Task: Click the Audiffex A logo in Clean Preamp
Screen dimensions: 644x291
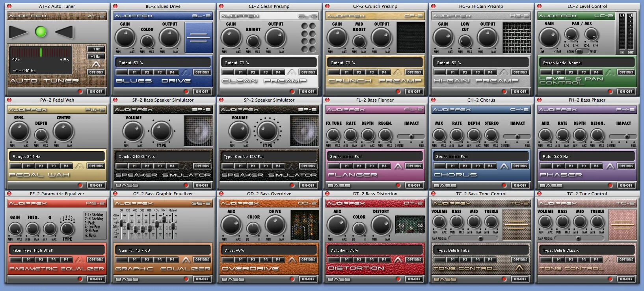Action: point(292,72)
